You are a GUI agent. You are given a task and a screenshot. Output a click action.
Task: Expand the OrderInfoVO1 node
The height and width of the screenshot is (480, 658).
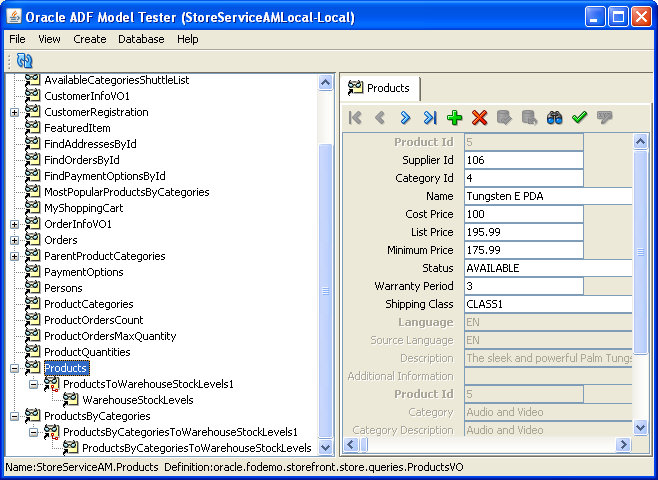point(14,224)
